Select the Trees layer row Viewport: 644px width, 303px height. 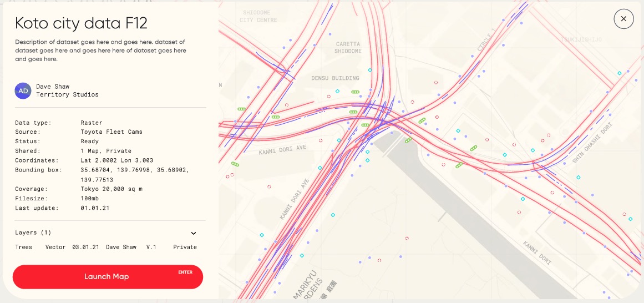tap(105, 247)
